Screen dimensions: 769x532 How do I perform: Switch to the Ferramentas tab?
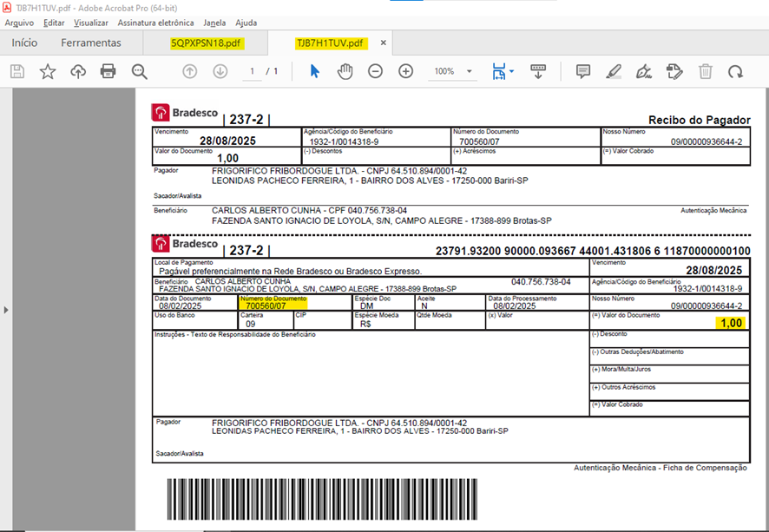91,43
